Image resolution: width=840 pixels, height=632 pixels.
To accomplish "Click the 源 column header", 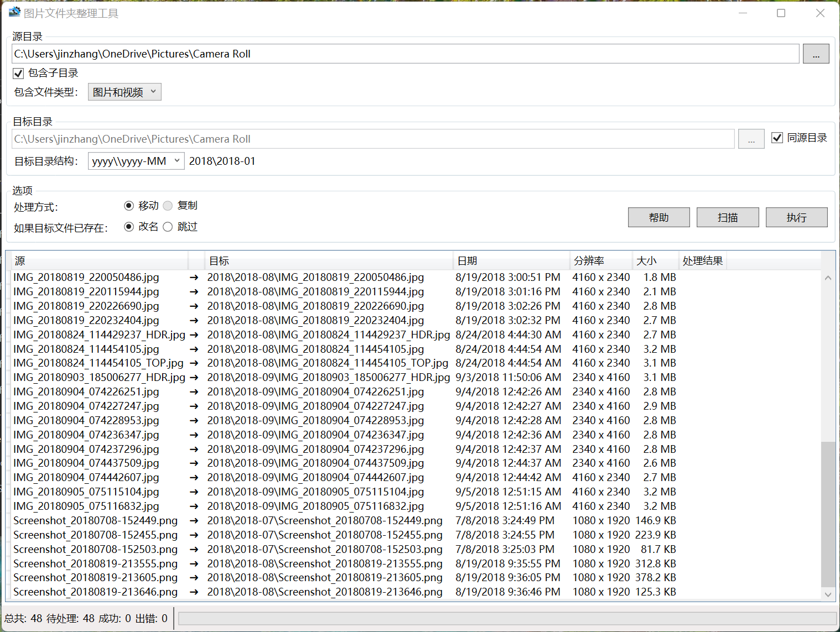I will [x=100, y=260].
